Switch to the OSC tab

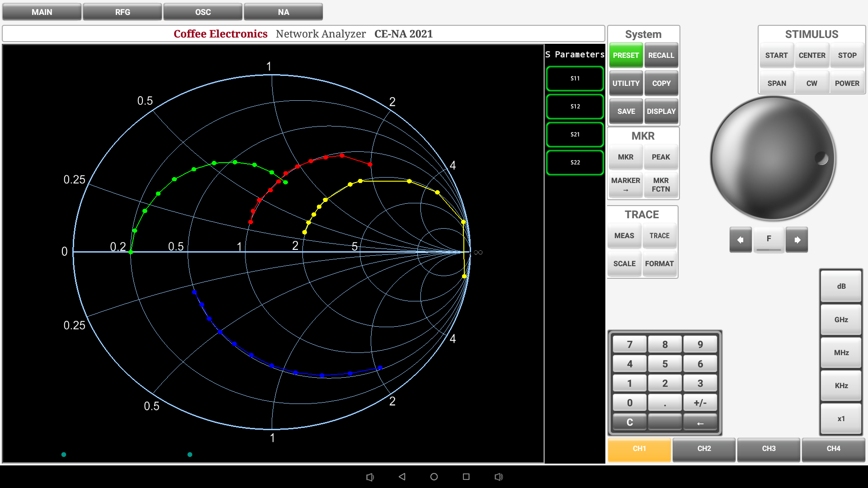203,12
